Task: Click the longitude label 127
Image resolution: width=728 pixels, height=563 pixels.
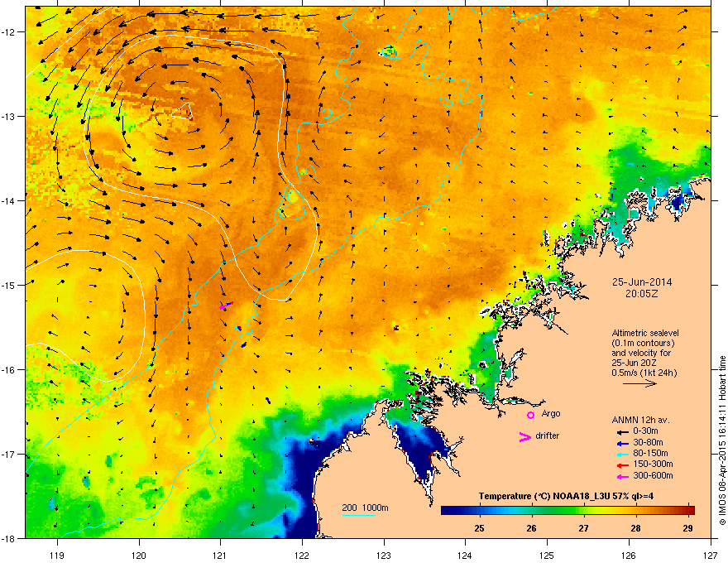Action: (x=711, y=556)
